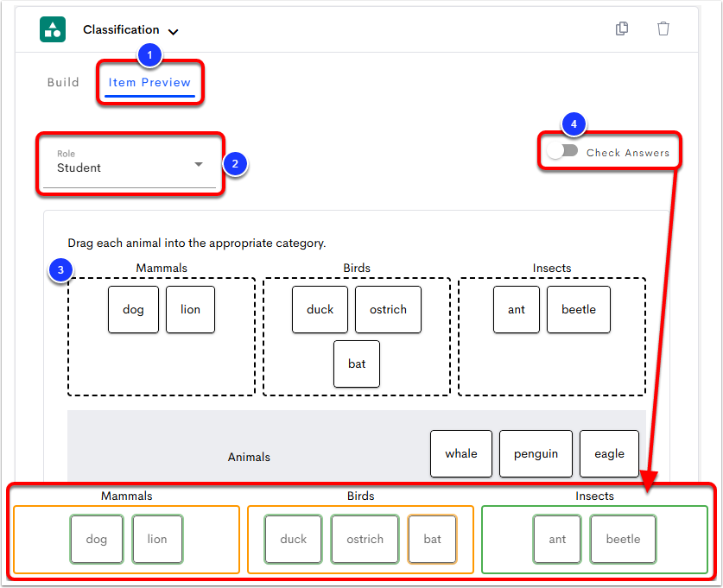
Task: Click the checked beetle tile in the results row
Action: pyautogui.click(x=623, y=539)
